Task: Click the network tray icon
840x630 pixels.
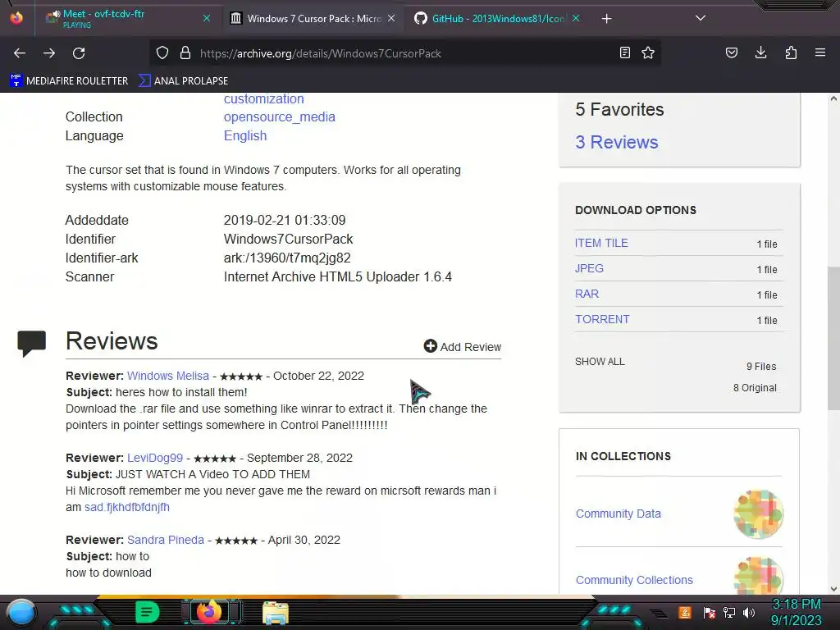Action: pyautogui.click(x=729, y=612)
